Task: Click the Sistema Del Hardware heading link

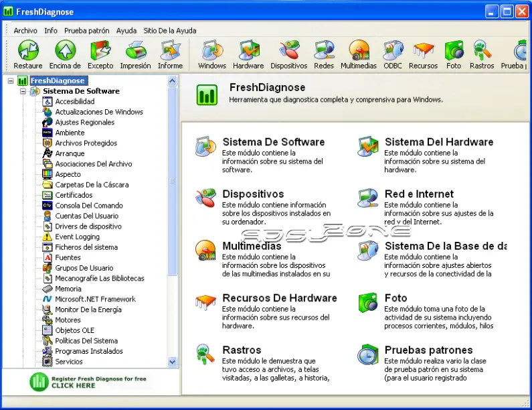Action: point(439,142)
